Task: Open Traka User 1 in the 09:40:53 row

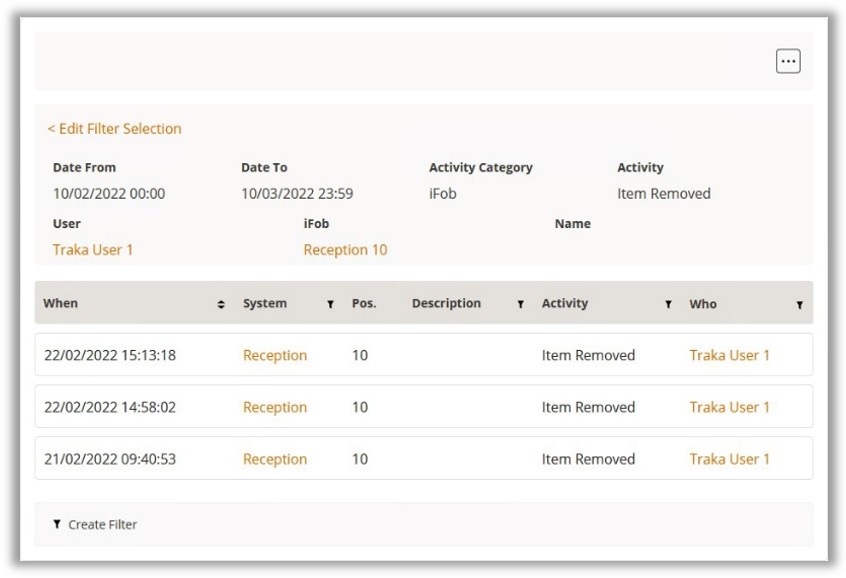Action: tap(729, 459)
